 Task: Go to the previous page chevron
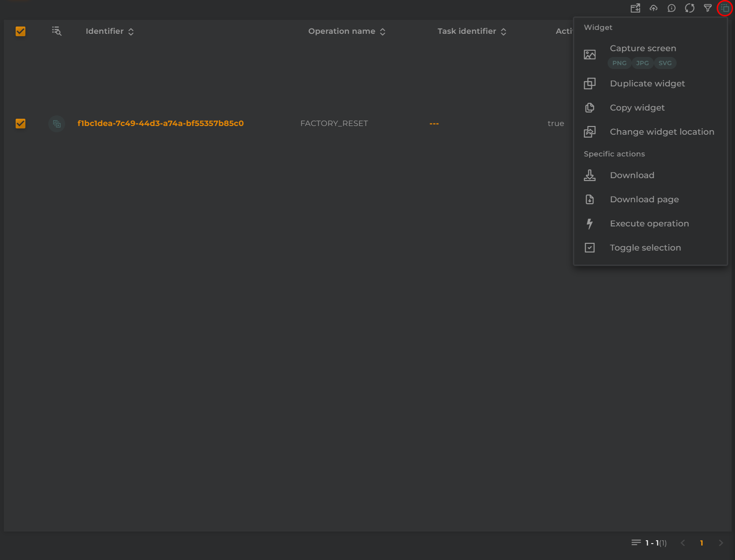683,543
